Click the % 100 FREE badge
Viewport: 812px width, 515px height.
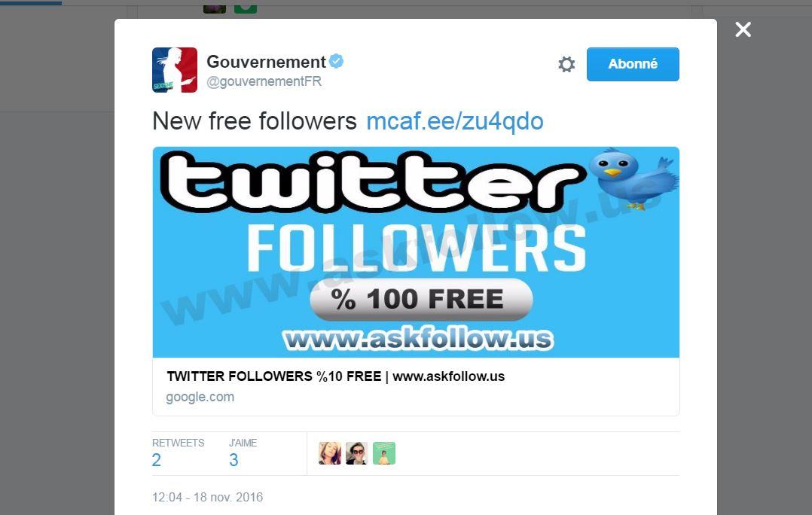421,300
